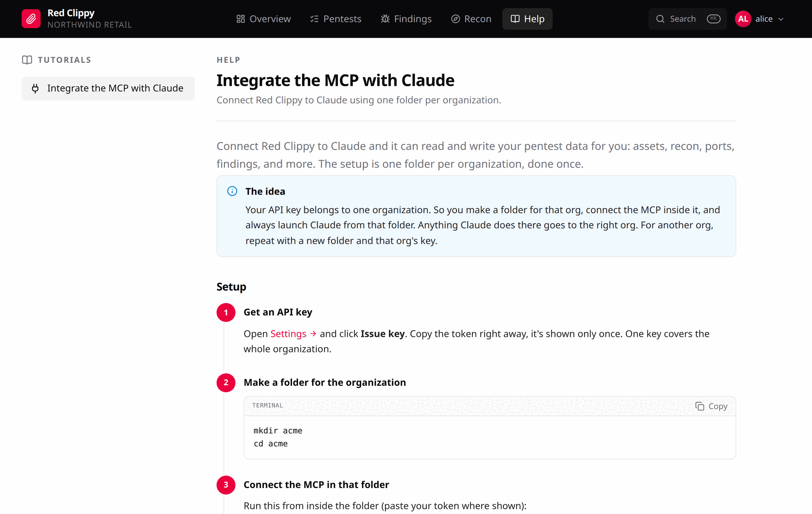Open the Overview tab
Screen dimensions: 812x514
click(x=263, y=19)
